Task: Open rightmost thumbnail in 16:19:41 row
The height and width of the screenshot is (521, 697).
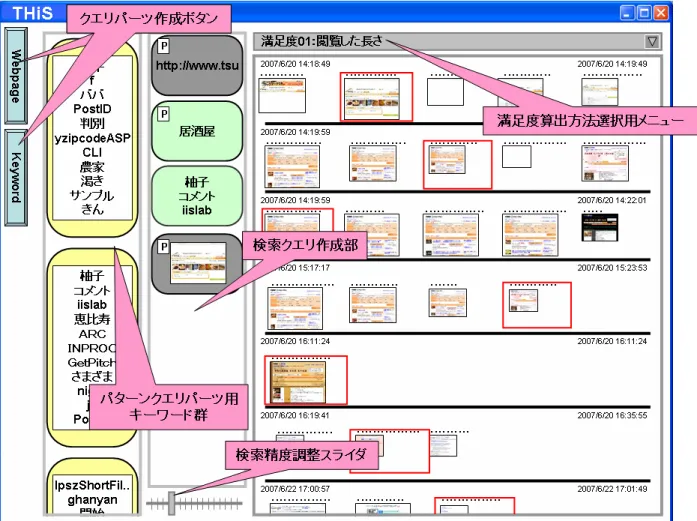Action: click(x=443, y=446)
